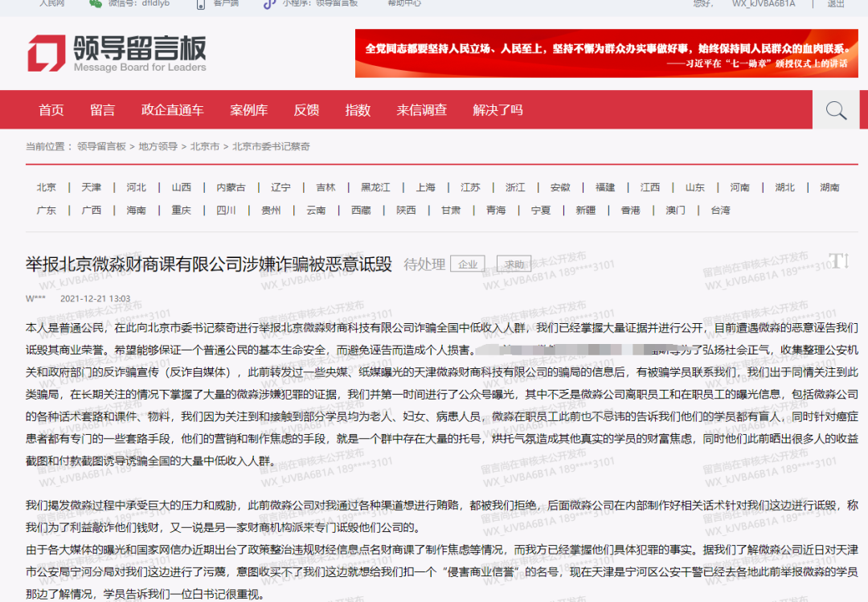Select the 青海 region link

496,210
